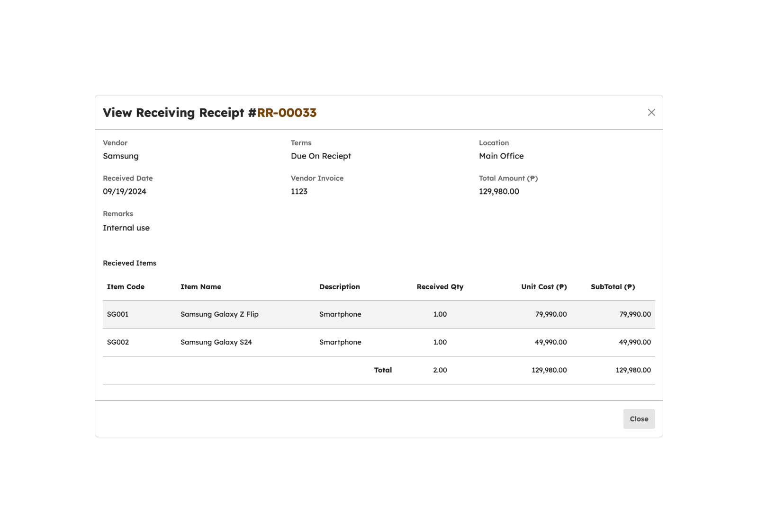The width and height of the screenshot is (758, 532).
Task: Click the Smartphone description in SG001 row
Action: click(340, 314)
